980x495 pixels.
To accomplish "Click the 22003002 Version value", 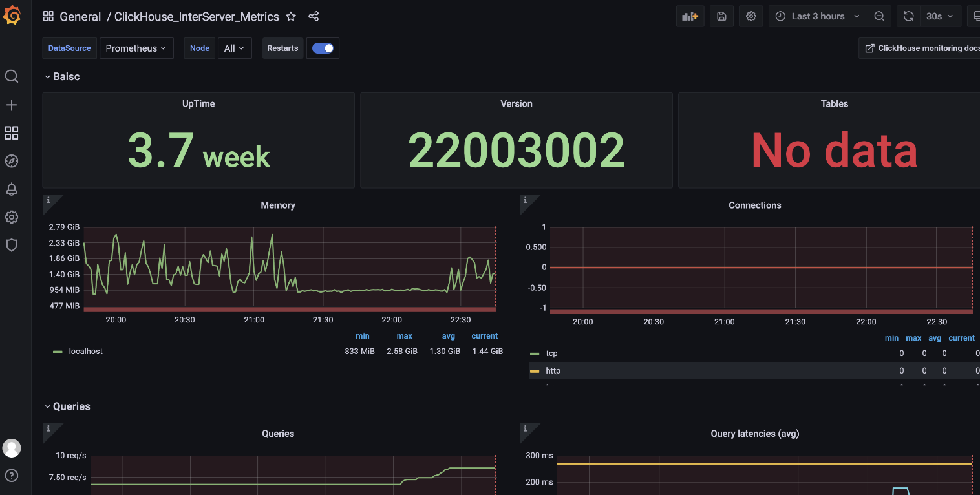I will coord(517,151).
